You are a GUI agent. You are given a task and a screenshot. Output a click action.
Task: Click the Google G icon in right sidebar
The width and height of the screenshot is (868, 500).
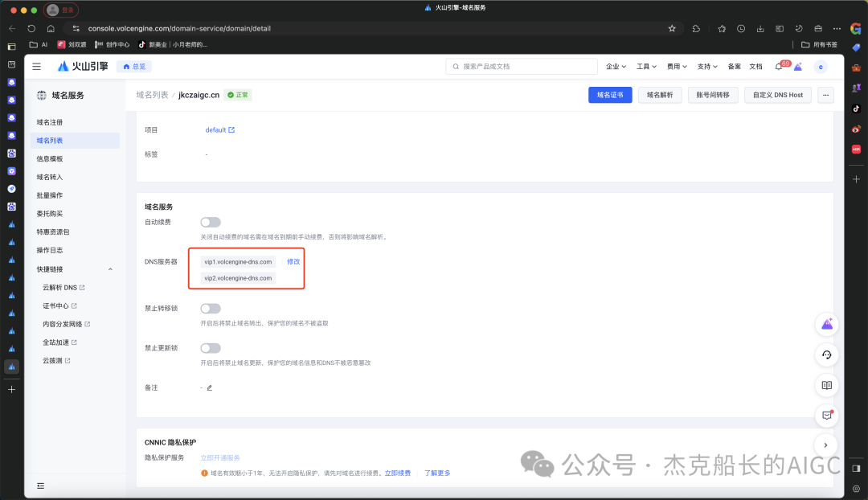(x=856, y=29)
